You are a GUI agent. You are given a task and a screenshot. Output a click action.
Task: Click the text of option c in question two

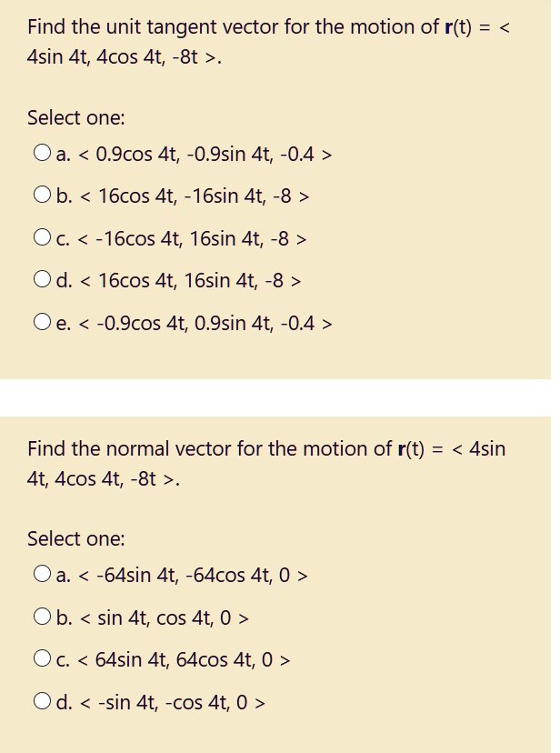[175, 659]
